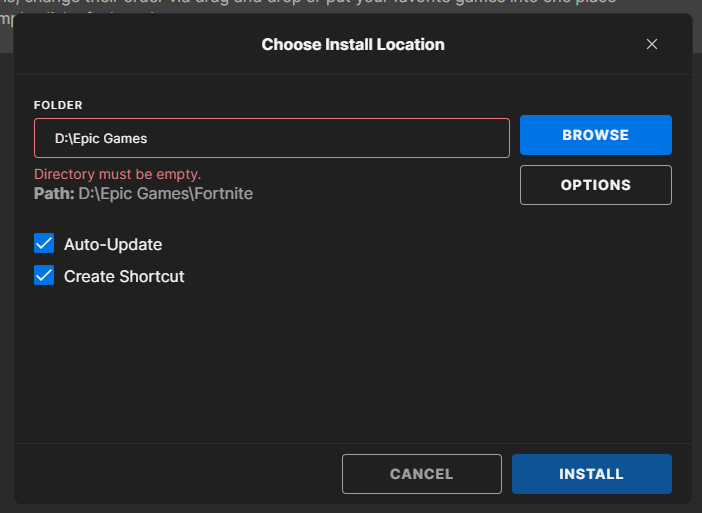
Task: Uncheck the Create Shortcut checkbox
Action: 44,275
